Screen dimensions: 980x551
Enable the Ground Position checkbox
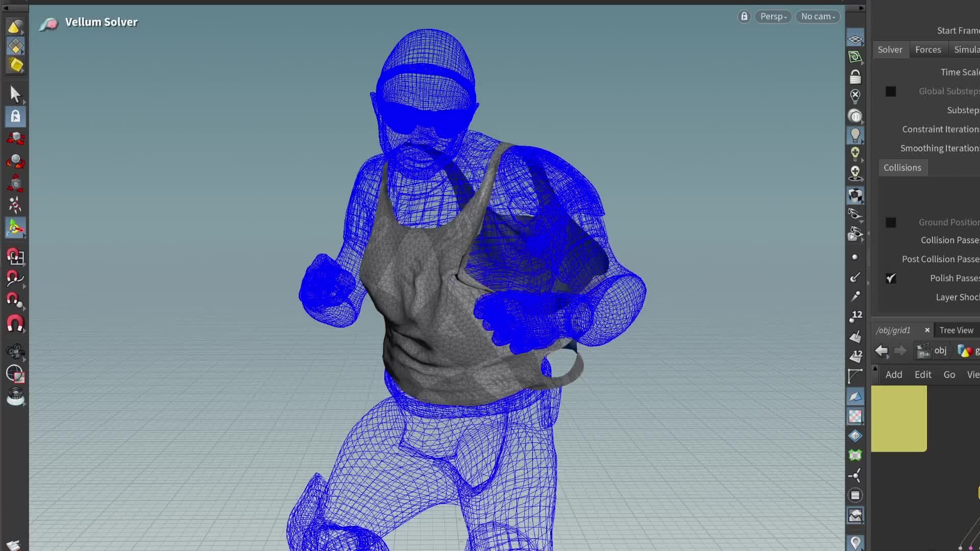pos(891,222)
